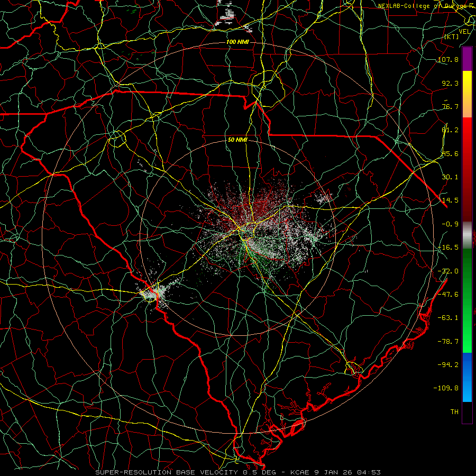This screenshot has height=476, width=476.
Task: Click the 50 NMI range ring label
Action: click(x=237, y=140)
